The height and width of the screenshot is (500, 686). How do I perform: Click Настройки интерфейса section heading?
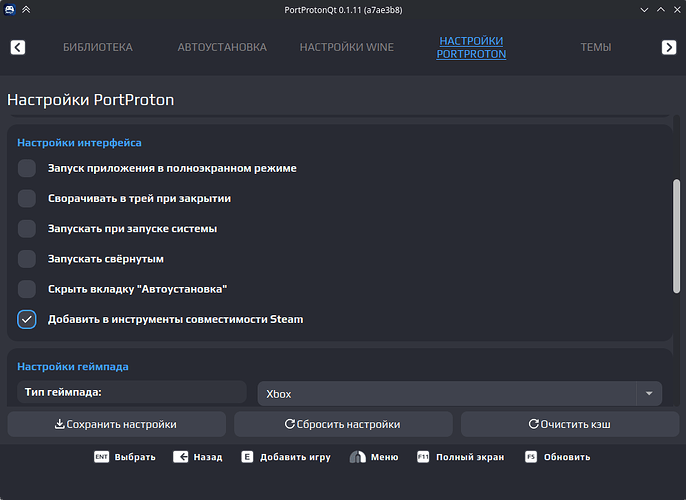[79, 143]
